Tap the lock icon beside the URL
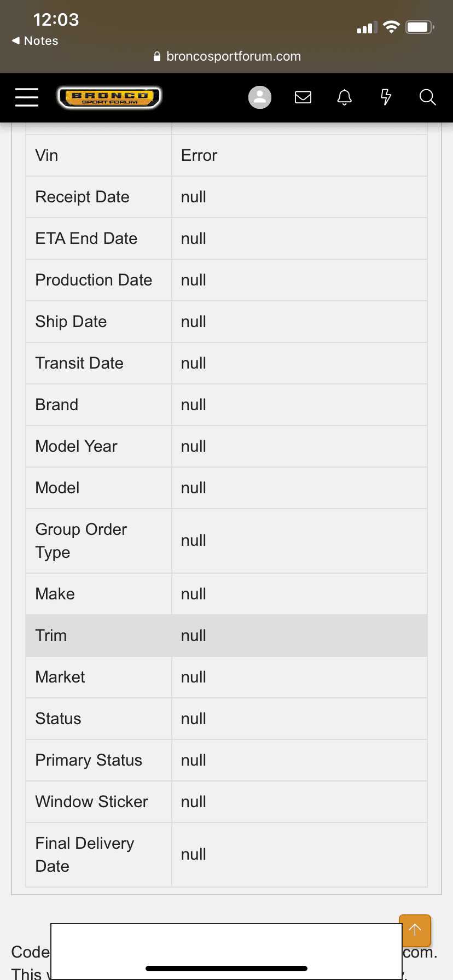 [x=157, y=56]
